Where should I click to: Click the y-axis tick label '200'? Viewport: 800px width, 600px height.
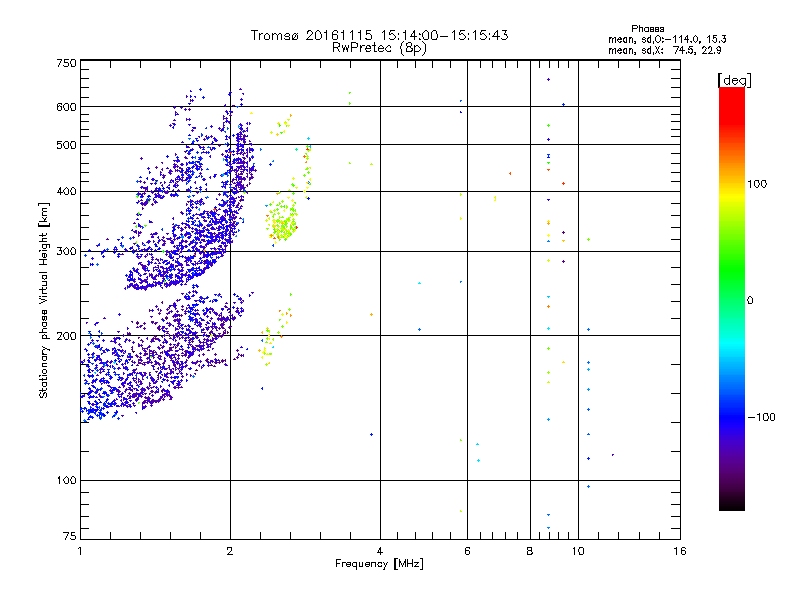[67, 336]
